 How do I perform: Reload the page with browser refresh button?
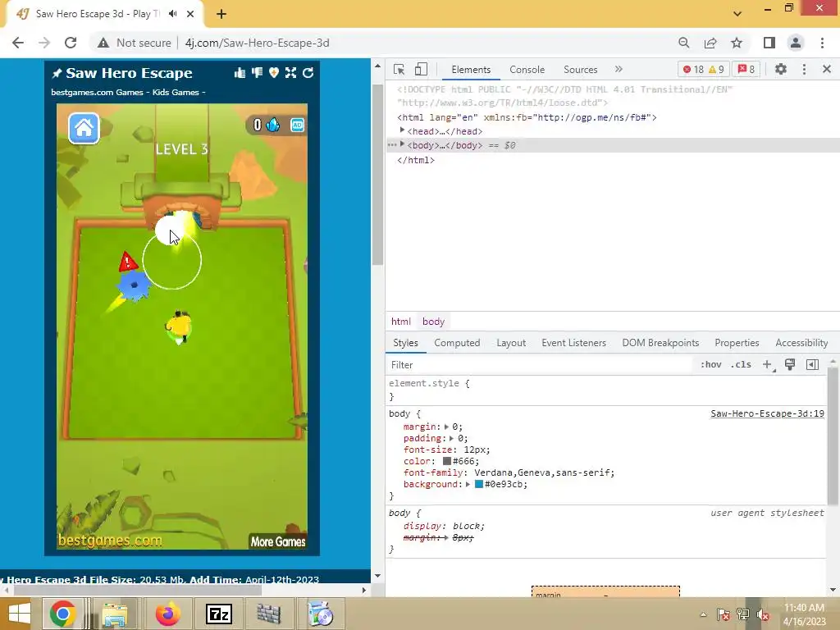click(71, 43)
